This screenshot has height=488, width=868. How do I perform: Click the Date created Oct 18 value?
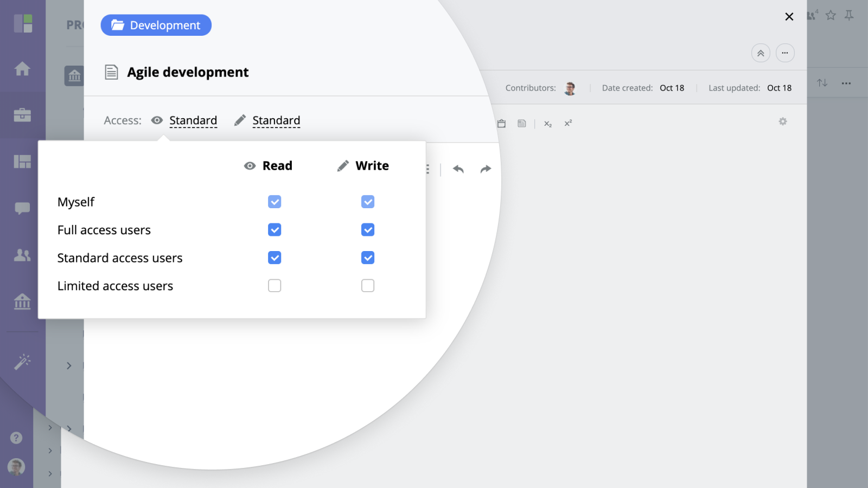[672, 88]
